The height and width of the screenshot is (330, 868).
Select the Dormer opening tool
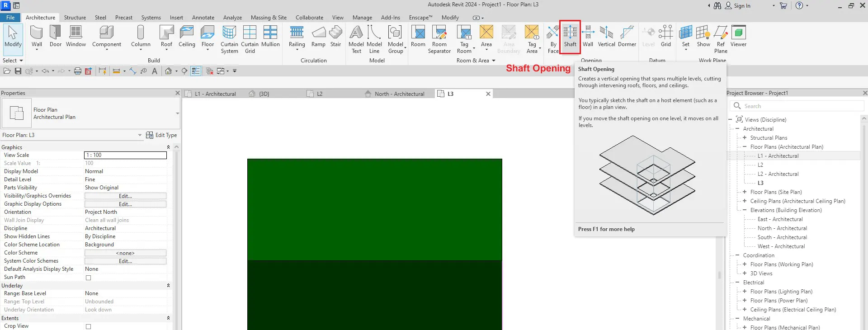(627, 36)
